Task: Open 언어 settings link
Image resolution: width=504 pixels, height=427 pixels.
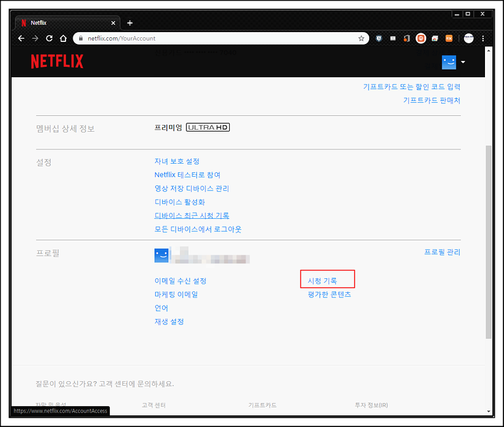Action: tap(162, 308)
